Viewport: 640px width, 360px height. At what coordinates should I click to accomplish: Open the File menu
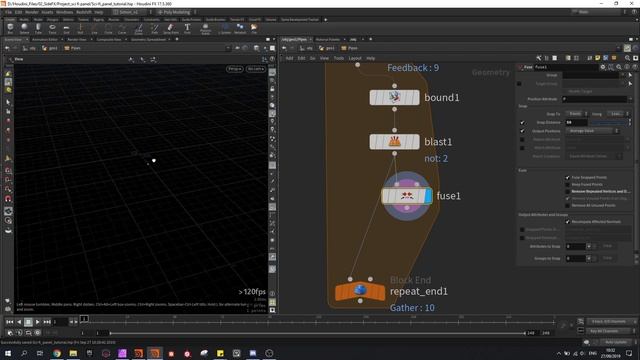point(9,12)
